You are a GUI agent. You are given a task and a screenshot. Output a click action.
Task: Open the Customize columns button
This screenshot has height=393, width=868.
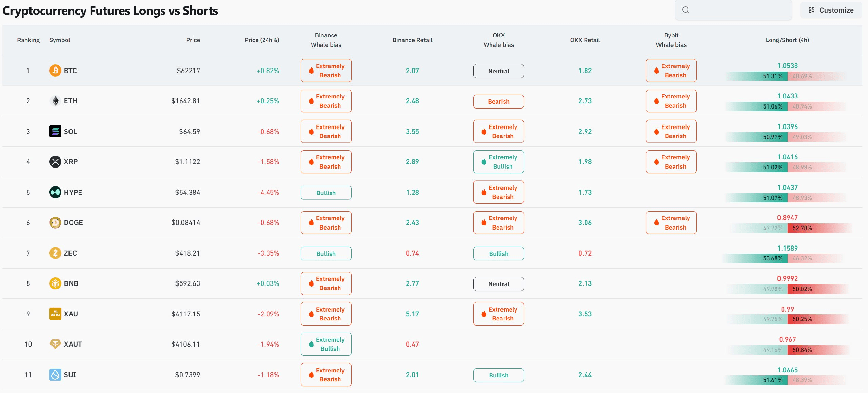(x=831, y=10)
